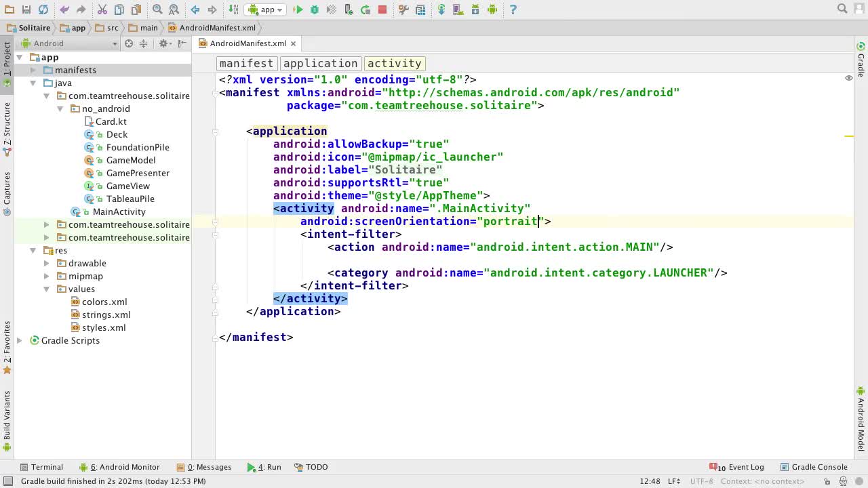Open the app run configuration dropdown
Viewport: 868px width, 488px height.
267,9
